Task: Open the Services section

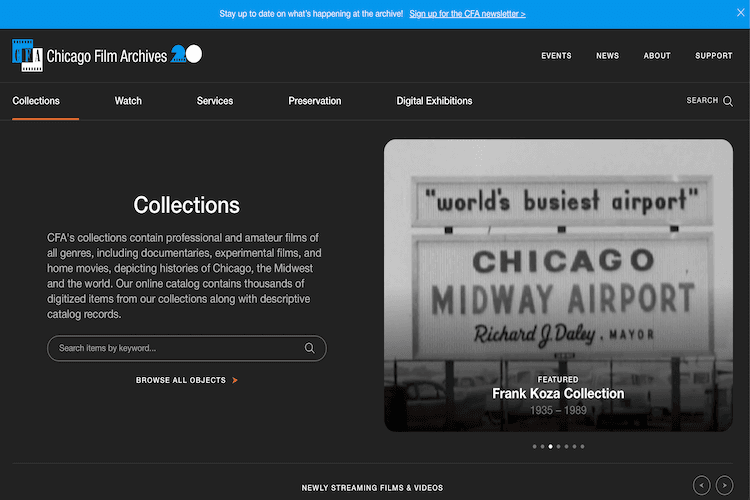Action: pos(215,101)
